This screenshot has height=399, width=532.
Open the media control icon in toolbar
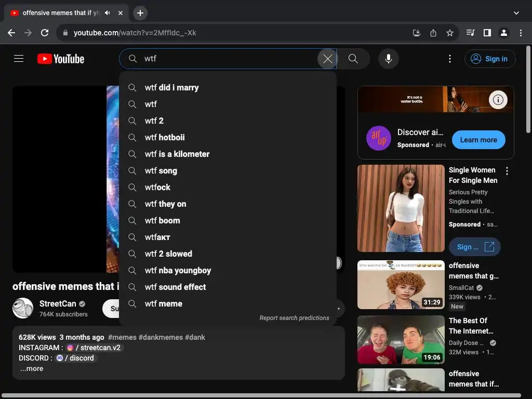[470, 33]
